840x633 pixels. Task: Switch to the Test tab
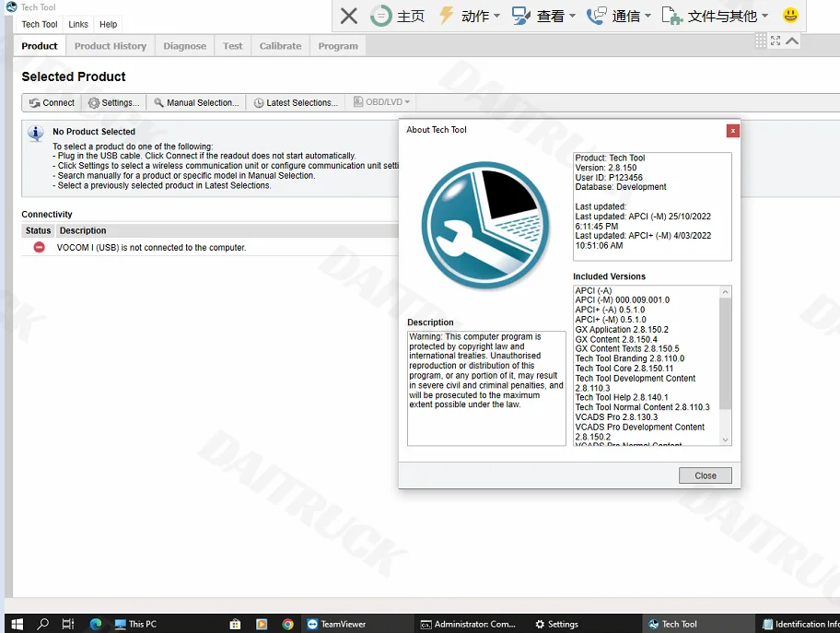click(232, 46)
